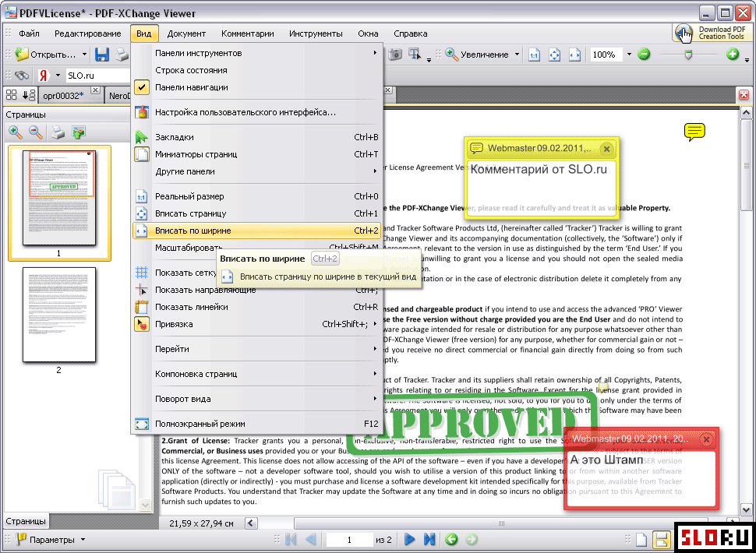Expand Перейти submenu
756x553 pixels.
point(257,349)
